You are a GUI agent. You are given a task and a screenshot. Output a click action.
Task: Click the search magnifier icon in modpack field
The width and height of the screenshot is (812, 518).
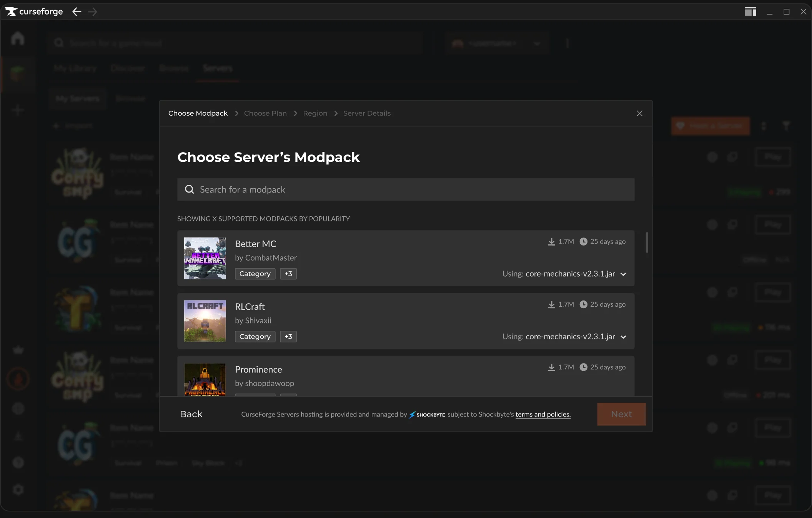coord(189,189)
